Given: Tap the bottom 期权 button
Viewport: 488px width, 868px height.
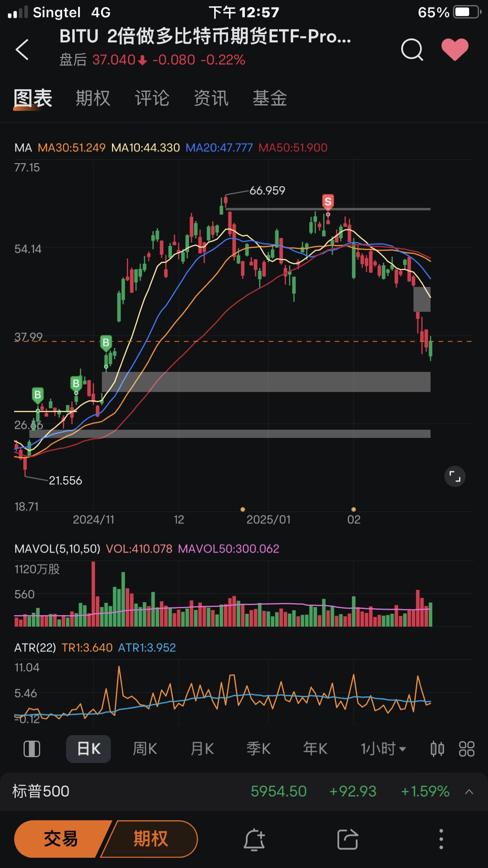Looking at the screenshot, I should (151, 839).
